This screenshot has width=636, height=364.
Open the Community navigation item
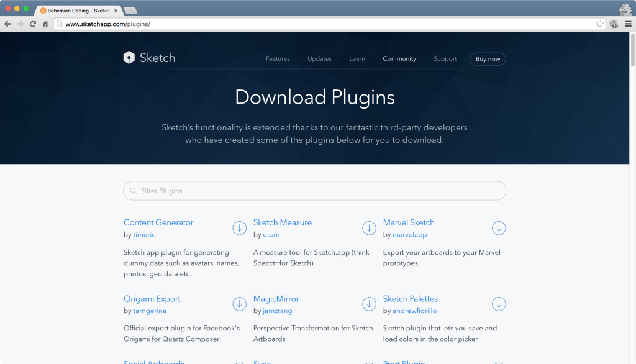[399, 59]
